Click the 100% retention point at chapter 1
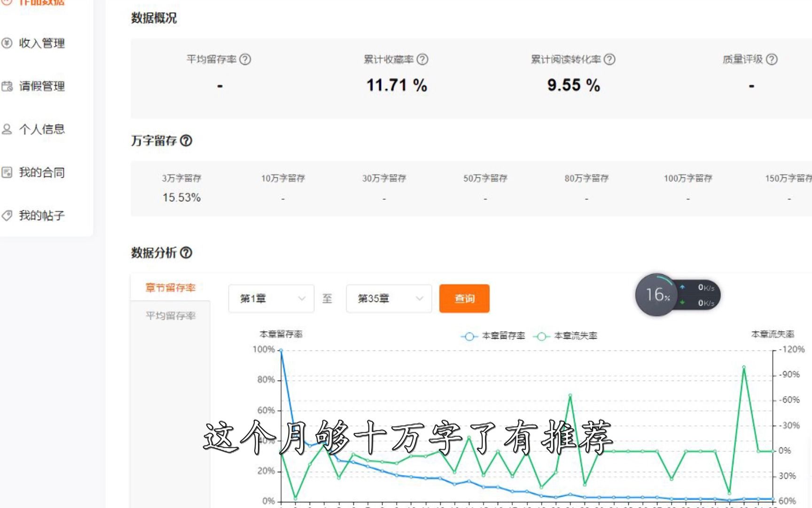This screenshot has width=812, height=508. [x=281, y=350]
